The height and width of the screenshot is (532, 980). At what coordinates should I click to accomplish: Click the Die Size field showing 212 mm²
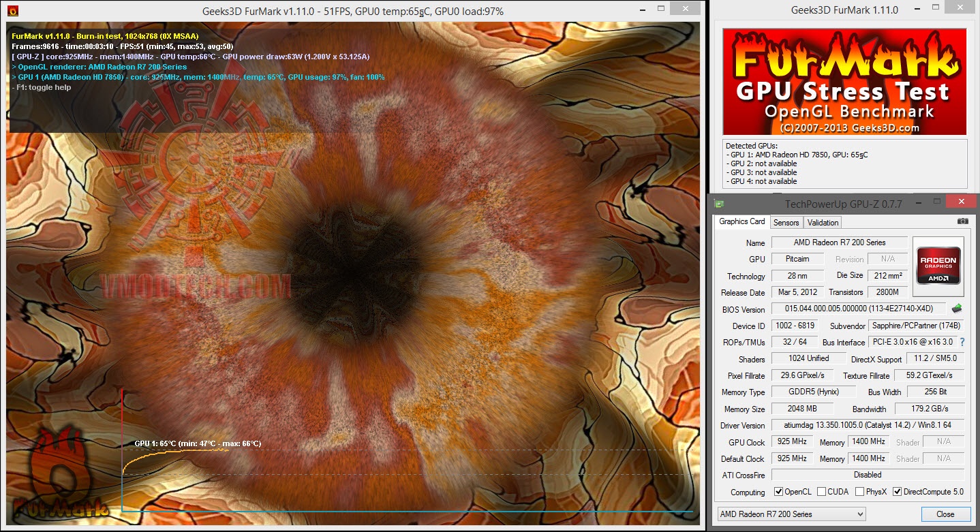click(887, 276)
